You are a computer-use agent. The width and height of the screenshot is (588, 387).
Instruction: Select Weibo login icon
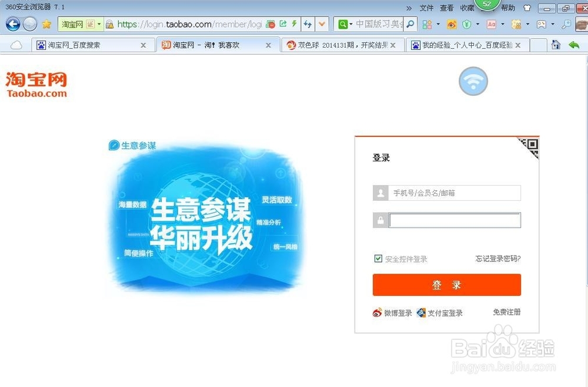378,312
